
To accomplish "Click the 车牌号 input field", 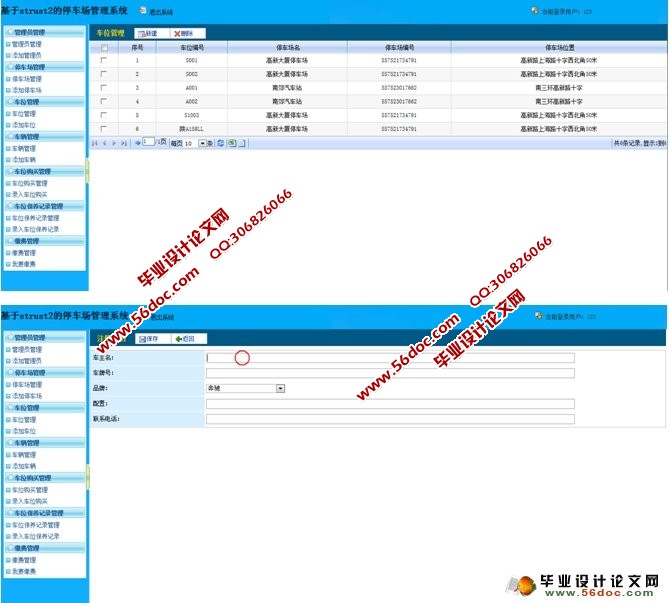I will tap(390, 373).
